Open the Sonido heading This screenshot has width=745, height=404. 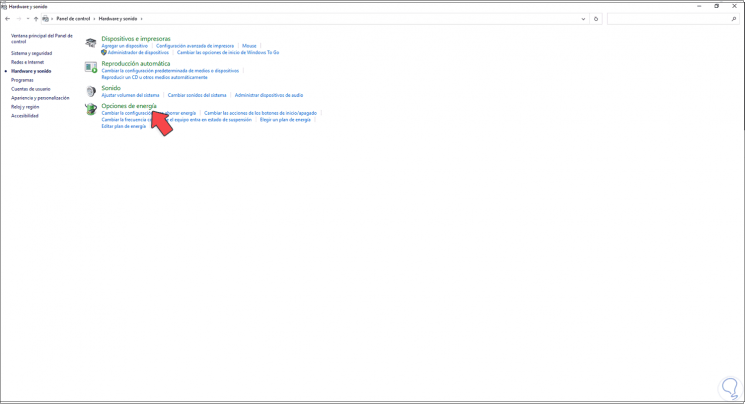[111, 88]
